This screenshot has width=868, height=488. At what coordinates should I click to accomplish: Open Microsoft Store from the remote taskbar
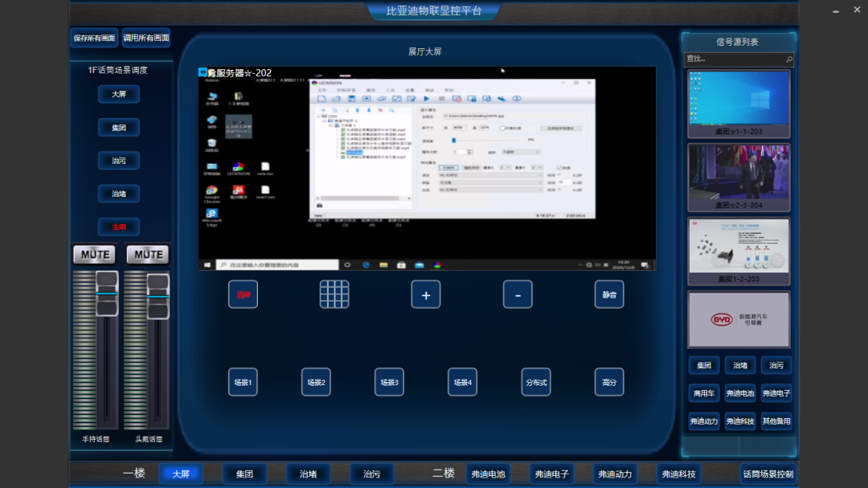(x=401, y=265)
